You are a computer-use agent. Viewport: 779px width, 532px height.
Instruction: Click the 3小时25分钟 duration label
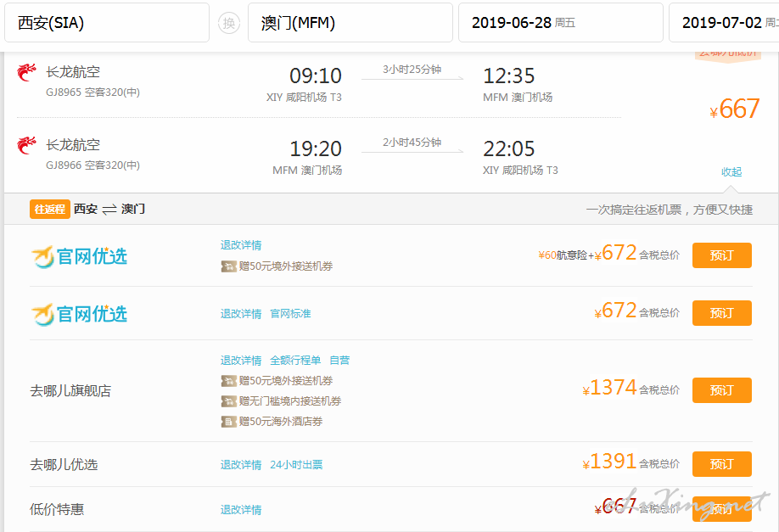coord(412,70)
